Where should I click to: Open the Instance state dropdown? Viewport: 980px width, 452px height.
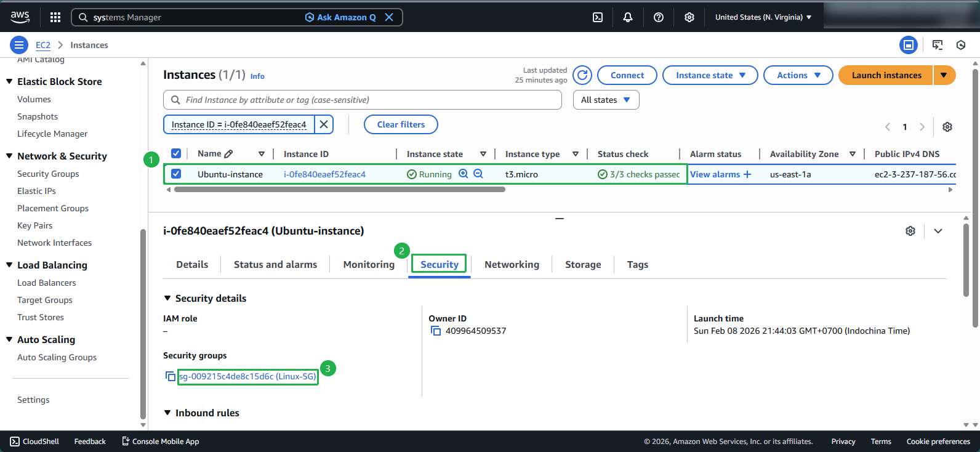tap(710, 75)
